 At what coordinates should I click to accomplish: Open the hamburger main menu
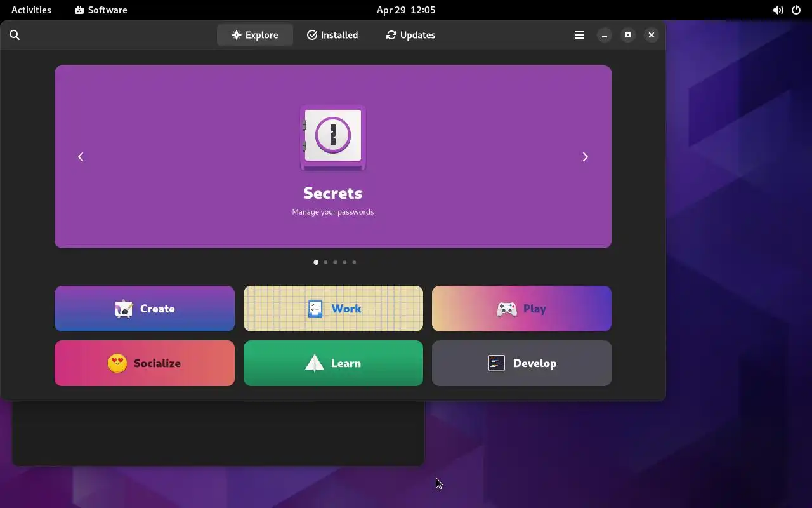click(x=579, y=35)
